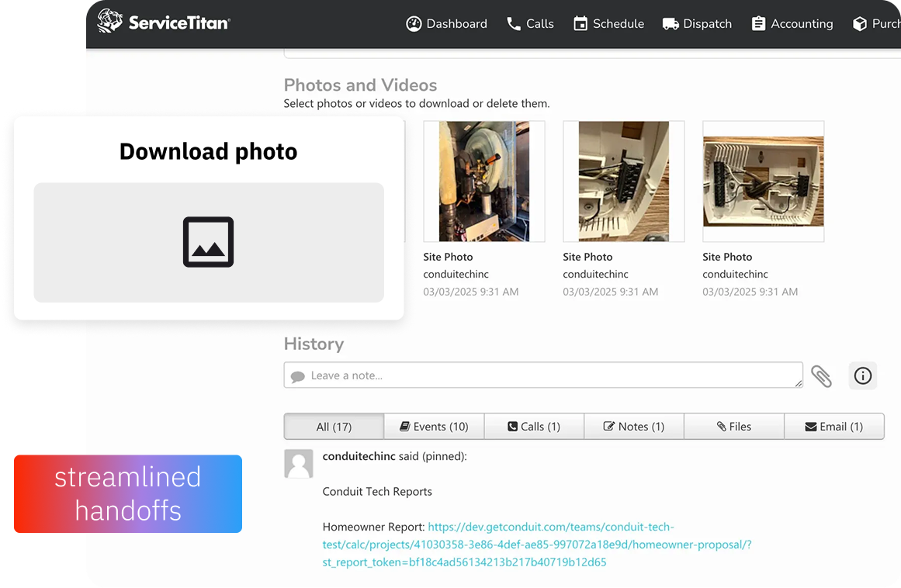This screenshot has width=901, height=588.
Task: Click the calendar icon beside Schedule
Action: point(580,23)
